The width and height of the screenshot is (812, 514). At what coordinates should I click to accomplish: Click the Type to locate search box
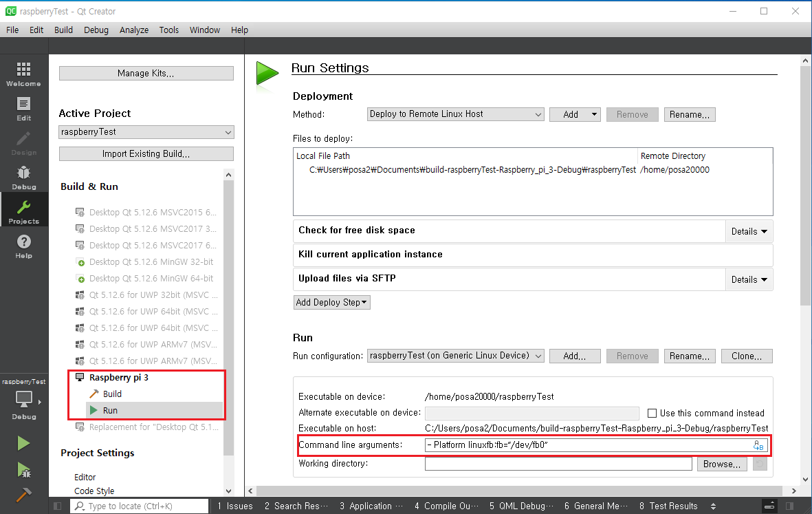coord(140,506)
